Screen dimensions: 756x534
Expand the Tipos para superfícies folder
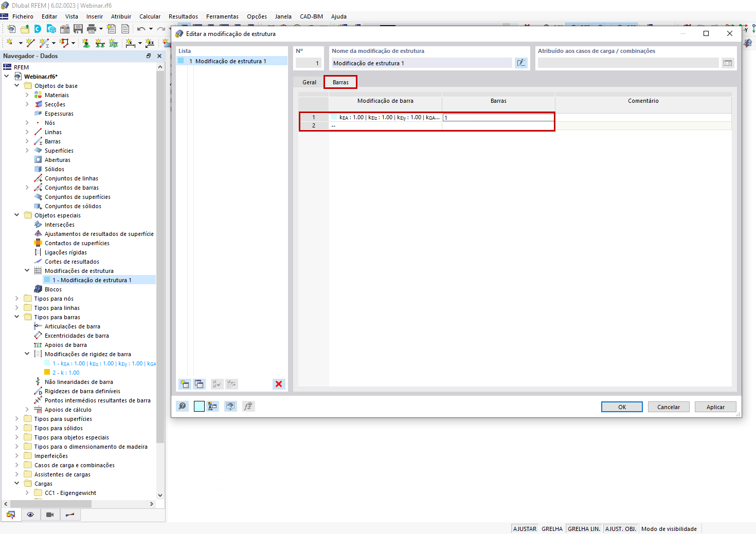17,418
